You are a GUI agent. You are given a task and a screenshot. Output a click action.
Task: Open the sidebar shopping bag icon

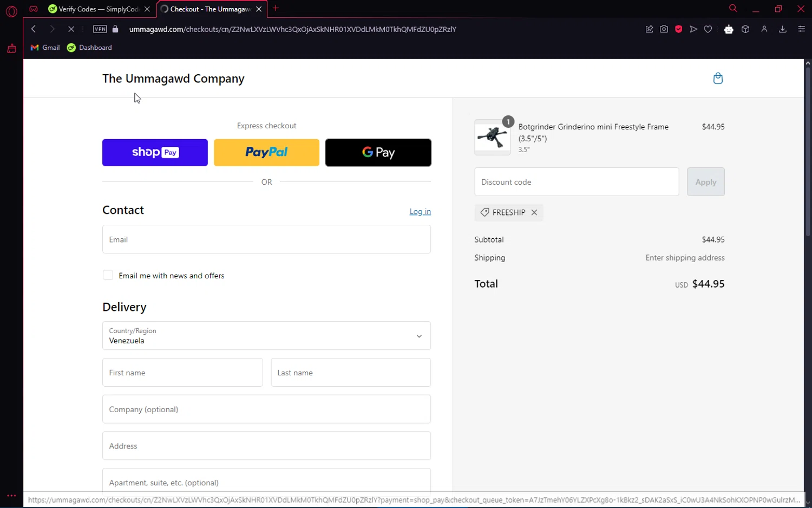[11, 49]
